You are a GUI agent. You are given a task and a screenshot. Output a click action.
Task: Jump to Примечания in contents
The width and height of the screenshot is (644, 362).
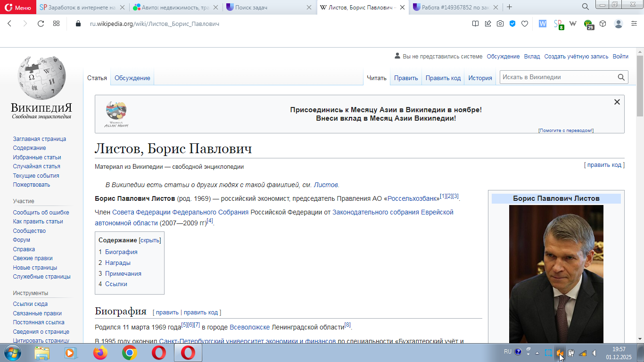click(x=123, y=274)
